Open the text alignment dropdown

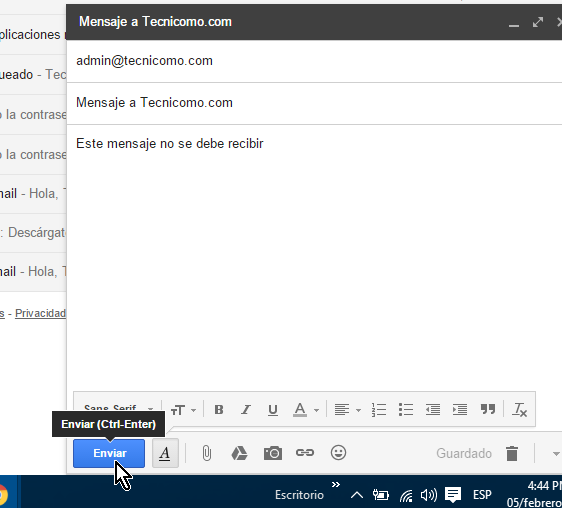[x=347, y=410]
